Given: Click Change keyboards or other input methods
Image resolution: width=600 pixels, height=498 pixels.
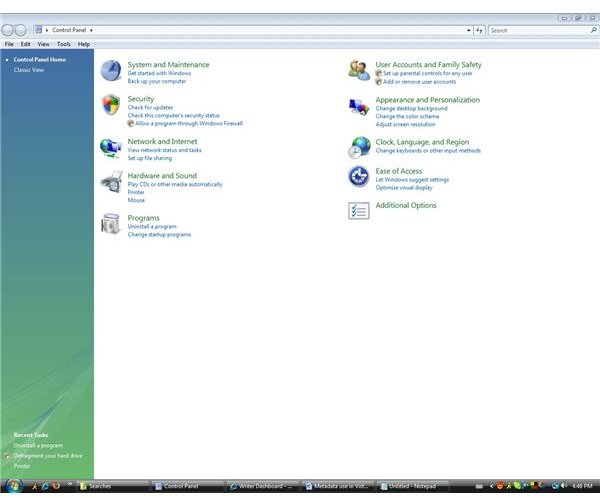Looking at the screenshot, I should 428,151.
